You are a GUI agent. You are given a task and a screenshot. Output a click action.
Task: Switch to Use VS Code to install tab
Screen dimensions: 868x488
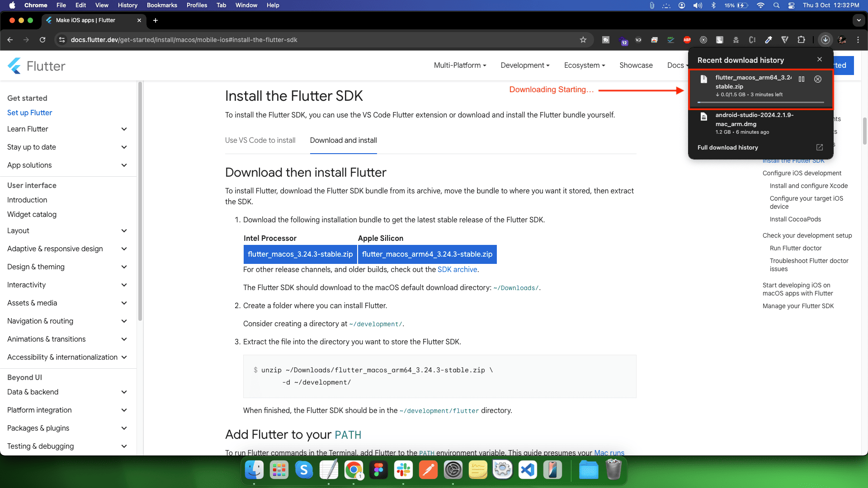tap(260, 141)
